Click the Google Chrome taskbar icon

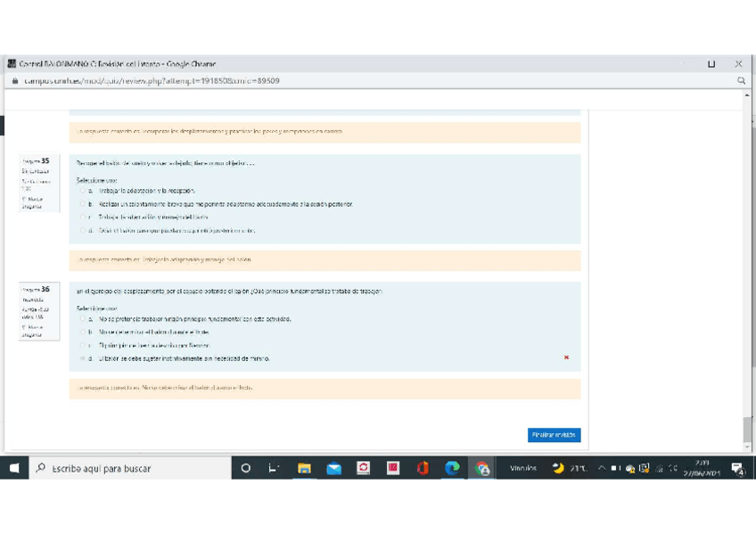click(x=482, y=468)
